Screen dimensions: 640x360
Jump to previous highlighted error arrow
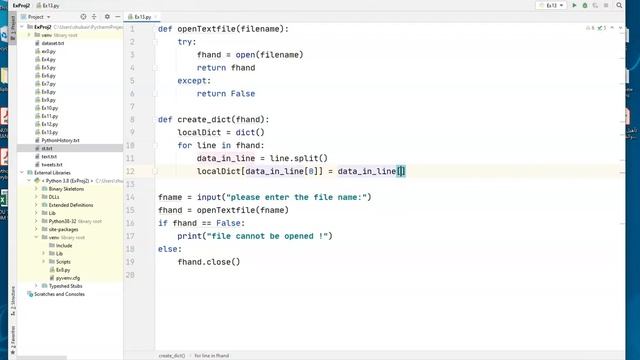[x=612, y=28]
